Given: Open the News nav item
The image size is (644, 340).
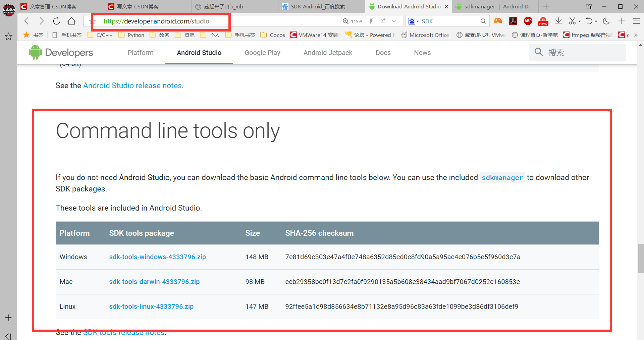Looking at the screenshot, I should tap(422, 53).
